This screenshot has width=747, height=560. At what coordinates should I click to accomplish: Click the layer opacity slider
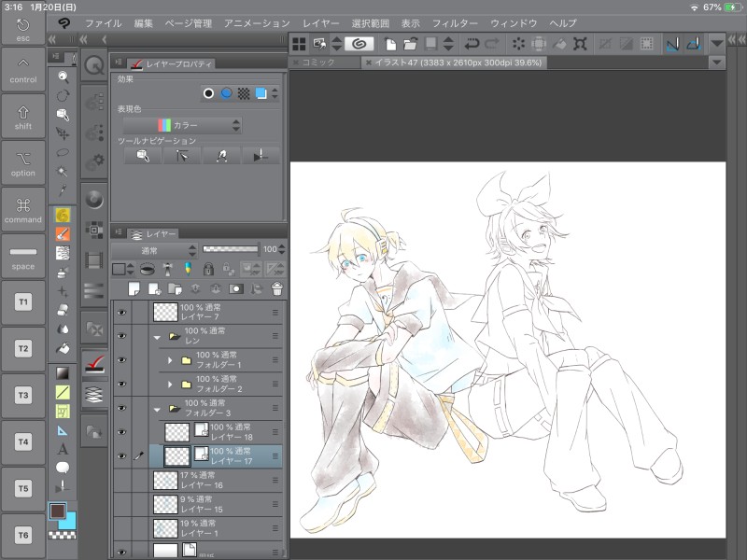tap(231, 250)
